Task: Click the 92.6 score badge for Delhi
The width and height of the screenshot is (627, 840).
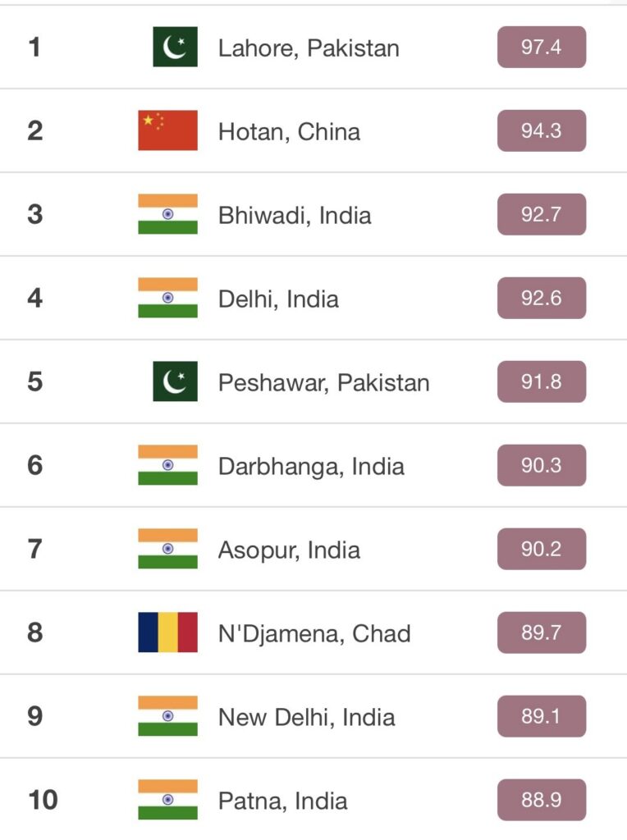Action: point(542,298)
